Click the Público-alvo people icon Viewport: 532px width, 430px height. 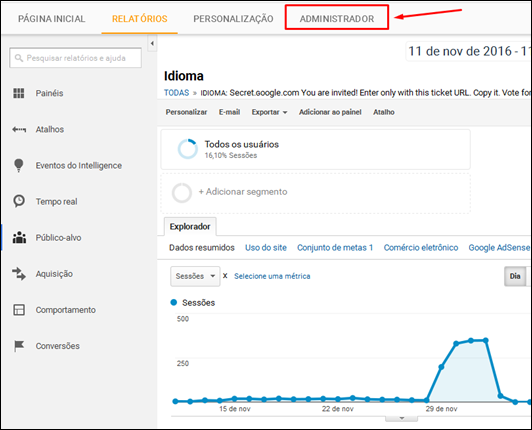19,237
